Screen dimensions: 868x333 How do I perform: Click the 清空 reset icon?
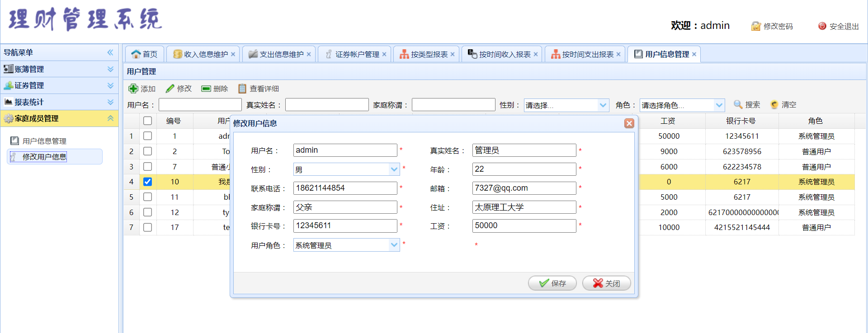point(774,104)
